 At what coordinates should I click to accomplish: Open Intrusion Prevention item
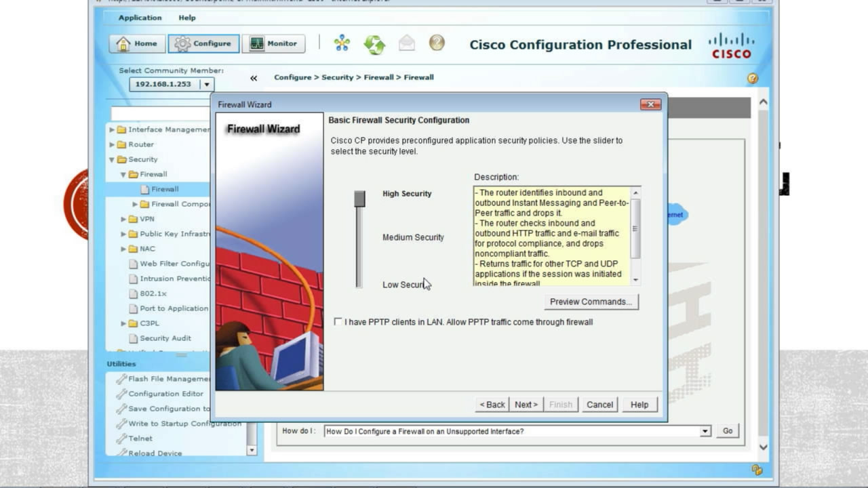[169, 279]
